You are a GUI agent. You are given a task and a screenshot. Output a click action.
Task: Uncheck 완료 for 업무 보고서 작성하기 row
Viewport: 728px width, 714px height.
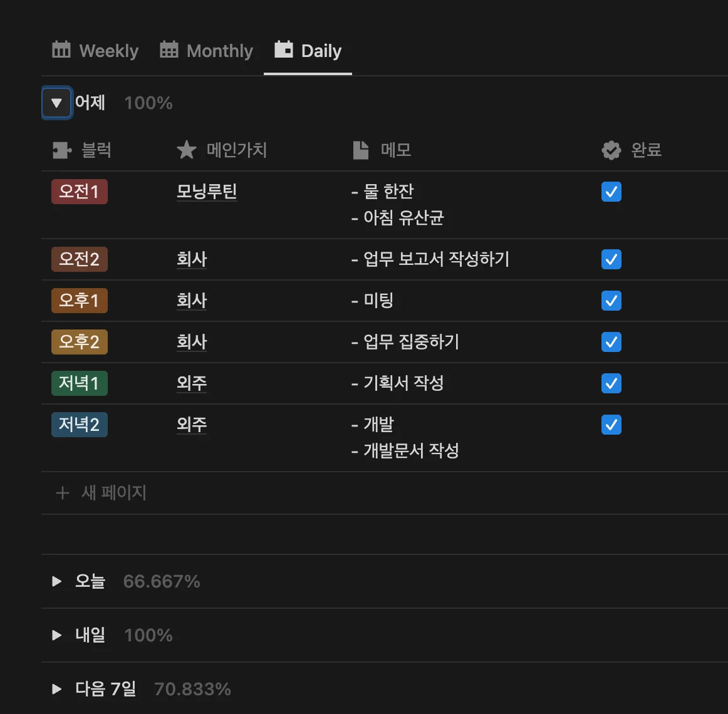611,259
